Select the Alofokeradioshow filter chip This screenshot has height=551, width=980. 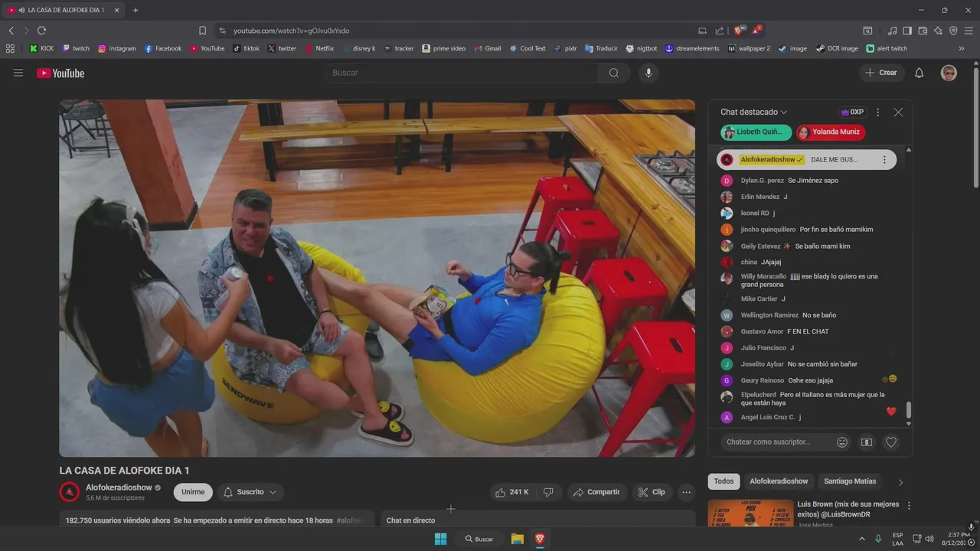779,481
